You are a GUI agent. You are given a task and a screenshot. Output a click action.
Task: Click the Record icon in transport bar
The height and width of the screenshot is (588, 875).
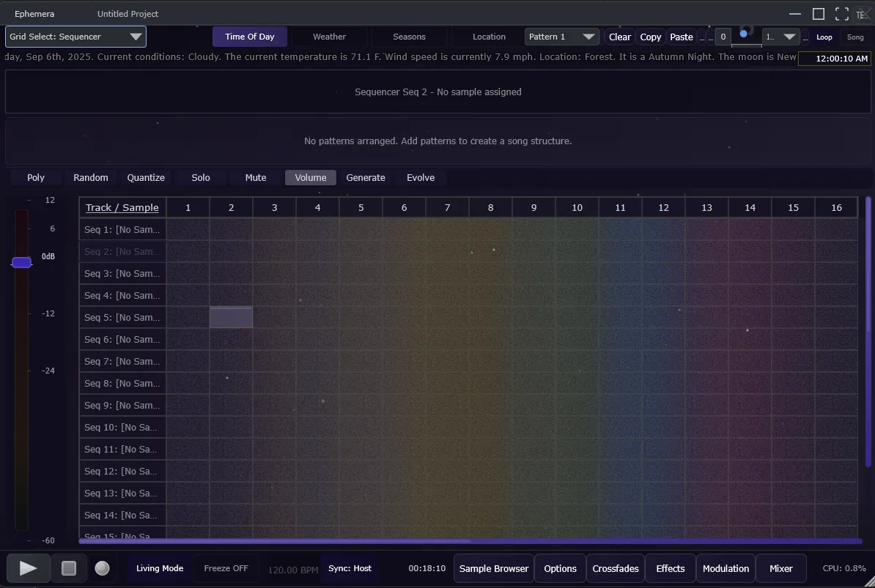[x=102, y=567]
